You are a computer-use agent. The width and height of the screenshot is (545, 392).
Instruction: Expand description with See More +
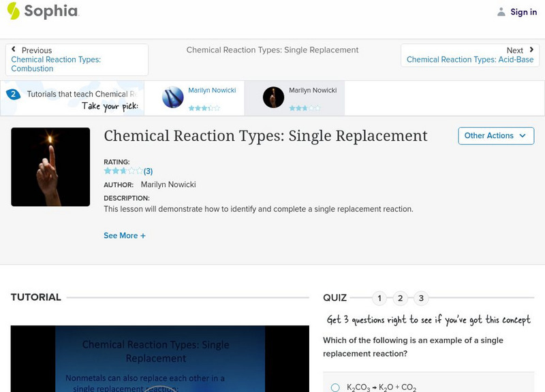[x=125, y=235]
